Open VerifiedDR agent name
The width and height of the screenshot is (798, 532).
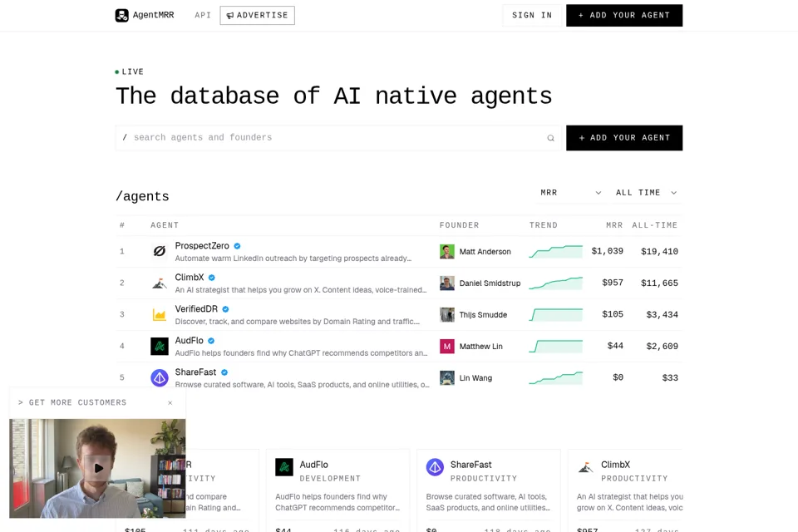(x=196, y=309)
